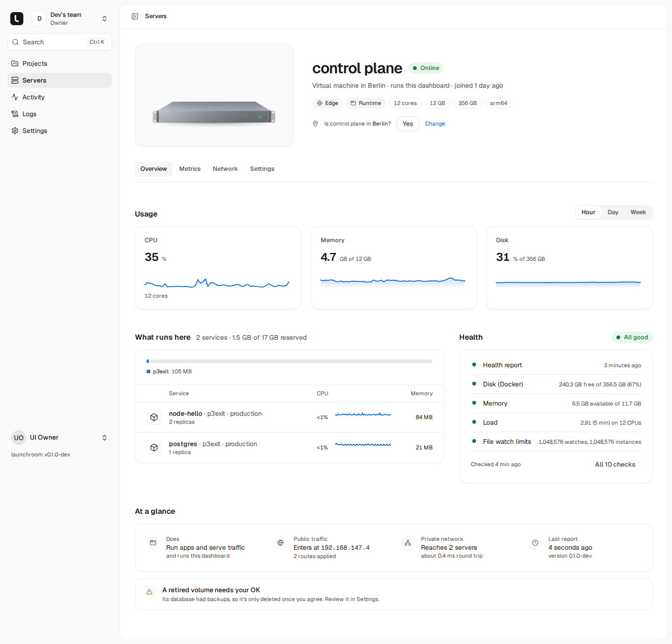Open Settings in the sidebar
This screenshot has height=644, width=672.
60,131
